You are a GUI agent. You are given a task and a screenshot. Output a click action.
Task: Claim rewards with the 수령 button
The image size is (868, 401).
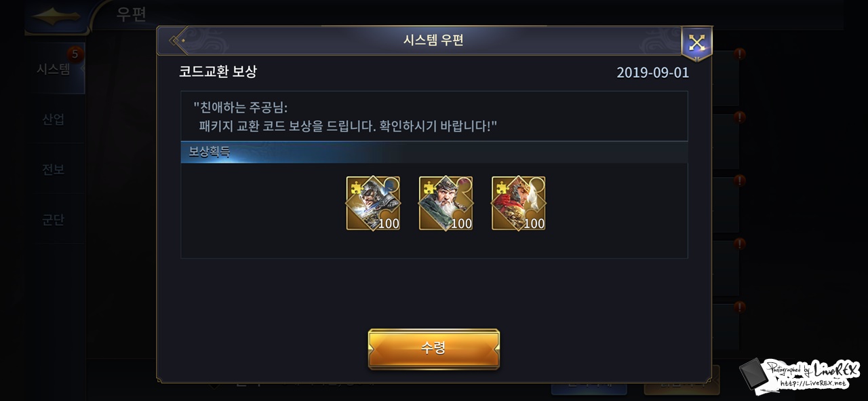(x=434, y=349)
